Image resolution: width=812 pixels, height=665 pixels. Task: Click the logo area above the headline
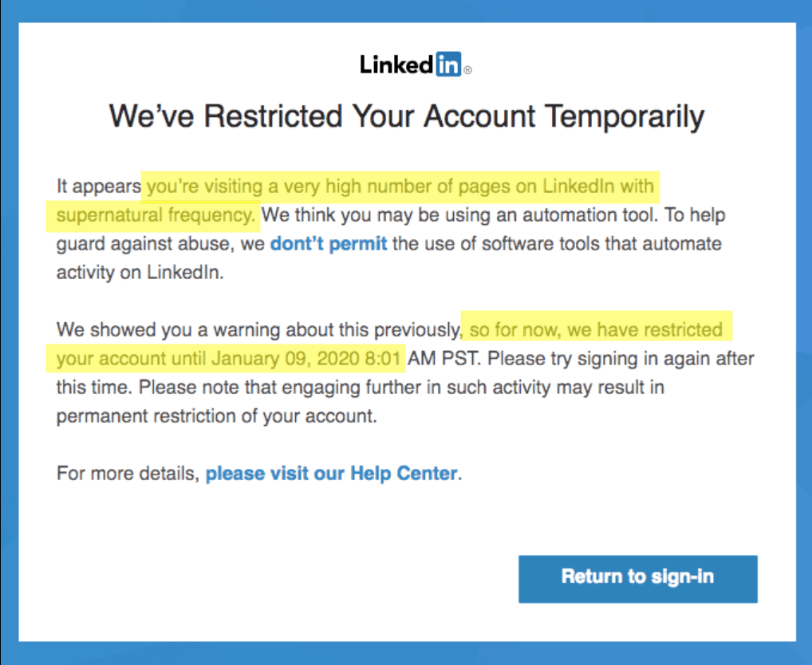[415, 65]
